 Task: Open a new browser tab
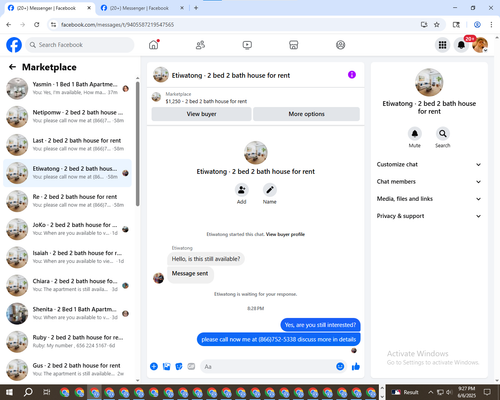(196, 8)
